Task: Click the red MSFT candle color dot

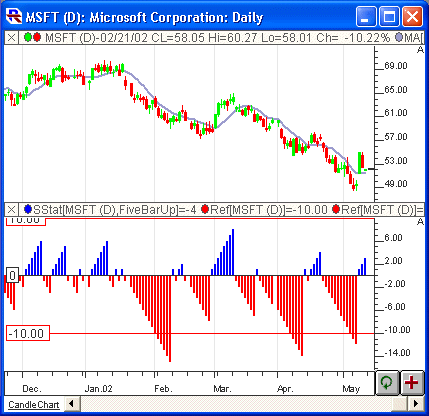Action: pyautogui.click(x=37, y=37)
